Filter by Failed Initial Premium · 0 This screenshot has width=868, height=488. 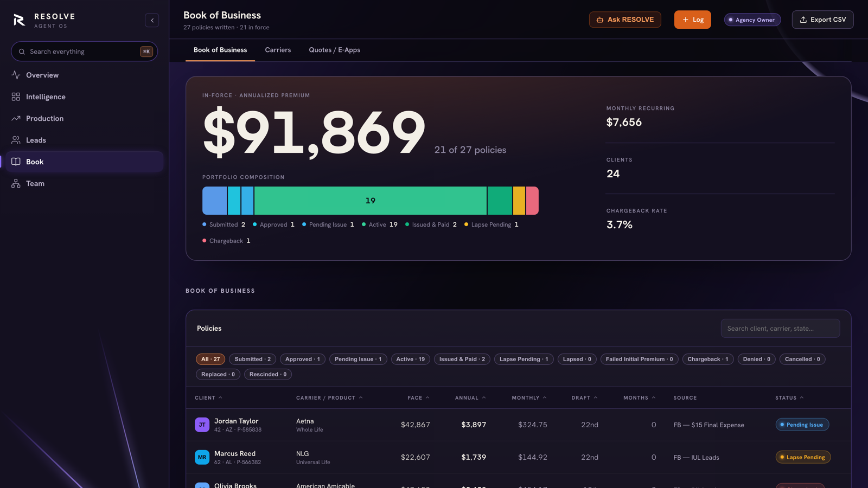[640, 359]
